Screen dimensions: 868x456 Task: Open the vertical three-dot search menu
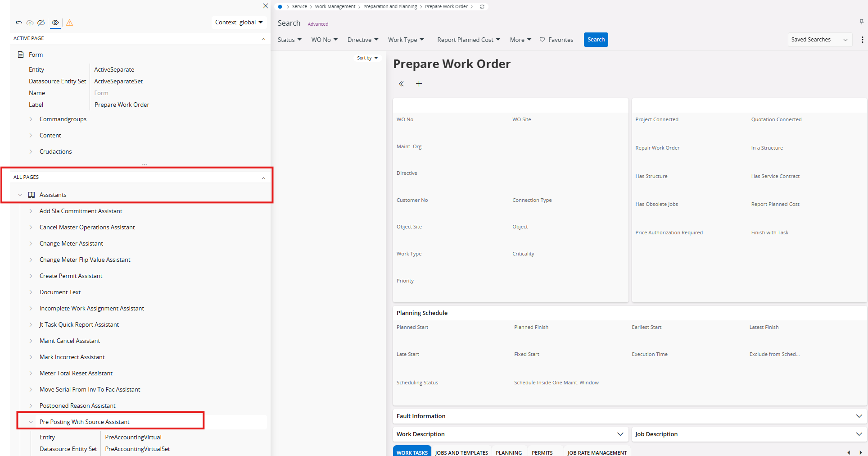click(x=862, y=40)
